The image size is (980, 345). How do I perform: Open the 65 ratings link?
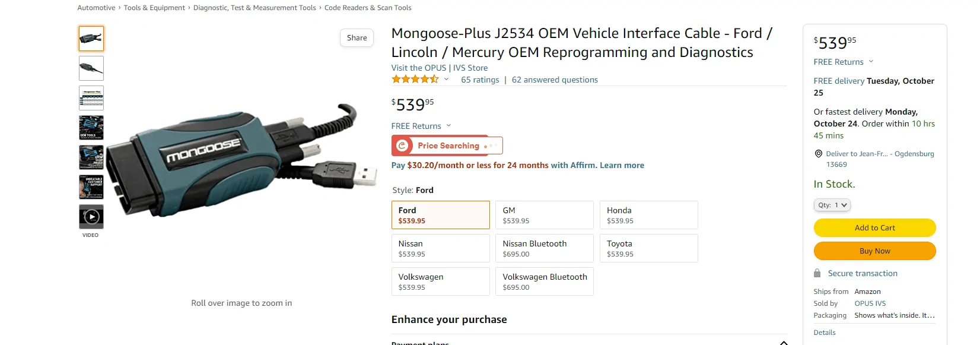pyautogui.click(x=480, y=80)
